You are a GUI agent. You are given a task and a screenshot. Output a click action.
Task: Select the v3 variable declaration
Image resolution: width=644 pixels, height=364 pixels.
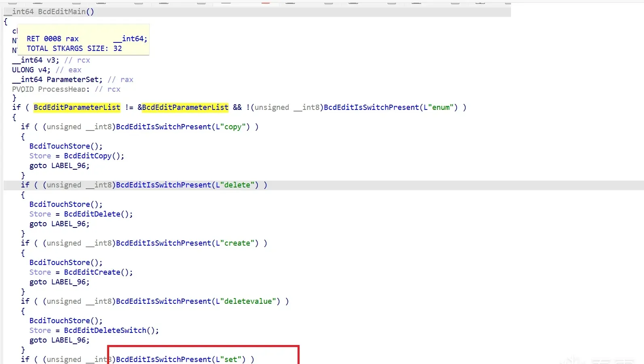(36, 60)
